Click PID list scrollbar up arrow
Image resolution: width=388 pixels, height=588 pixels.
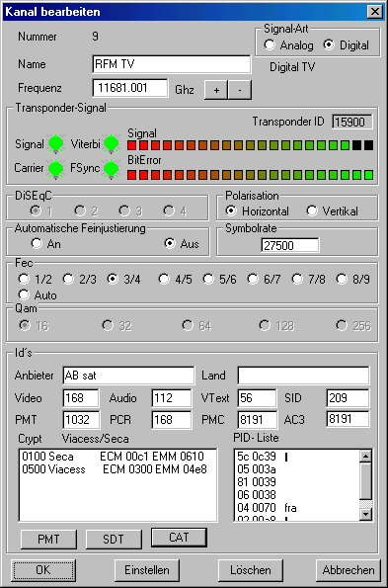(365, 456)
